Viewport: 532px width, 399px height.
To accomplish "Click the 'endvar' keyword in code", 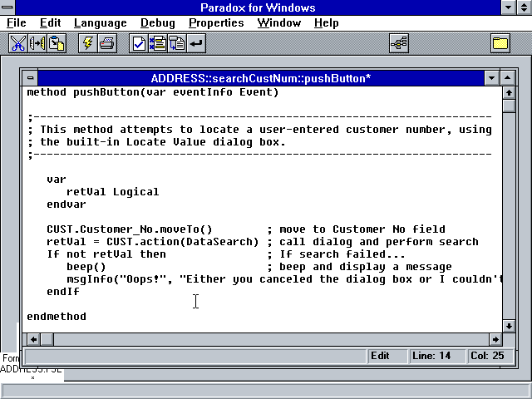I will click(66, 204).
